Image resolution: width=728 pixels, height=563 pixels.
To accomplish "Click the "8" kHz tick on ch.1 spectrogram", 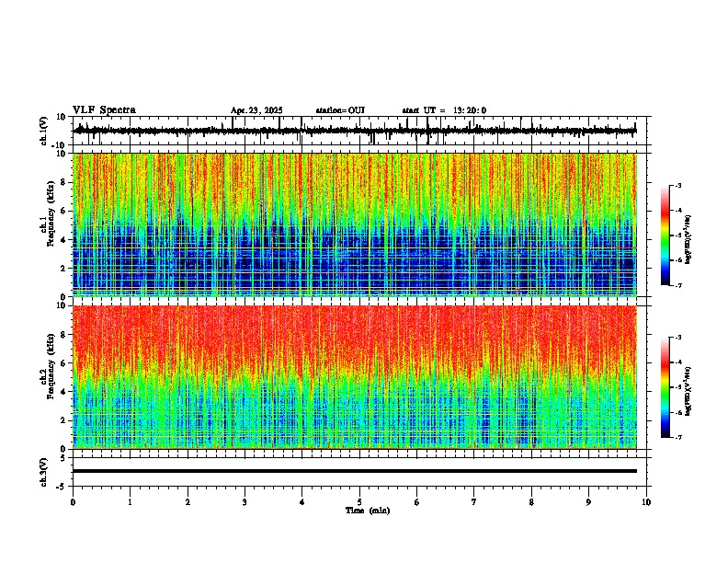I will tap(64, 182).
